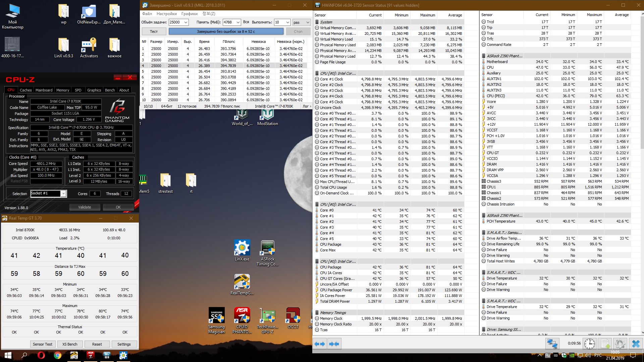Expand Память (МиБ) memory dropdown
This screenshot has width=644, height=362.
click(x=238, y=22)
